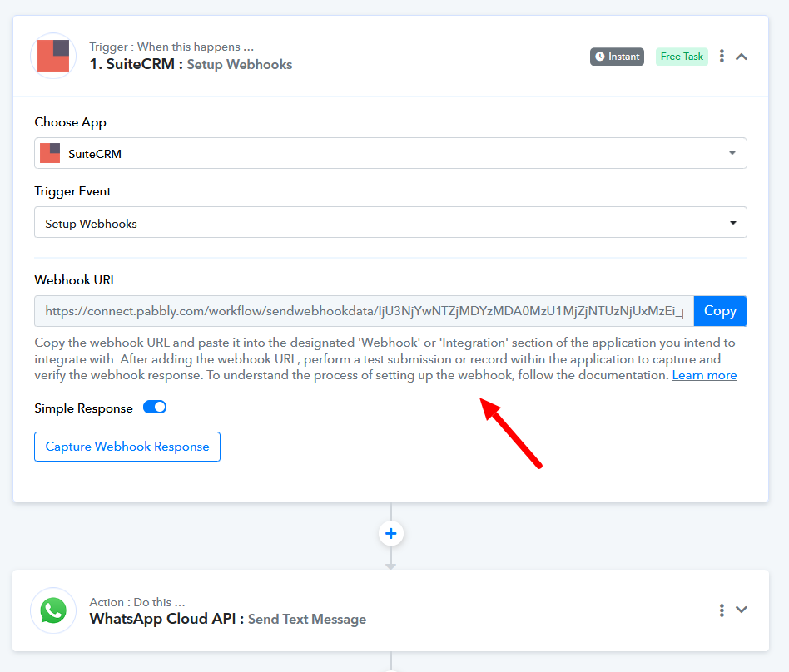Open the Trigger Event dropdown showing Setup Webhooks
This screenshot has width=789, height=672.
[x=390, y=222]
